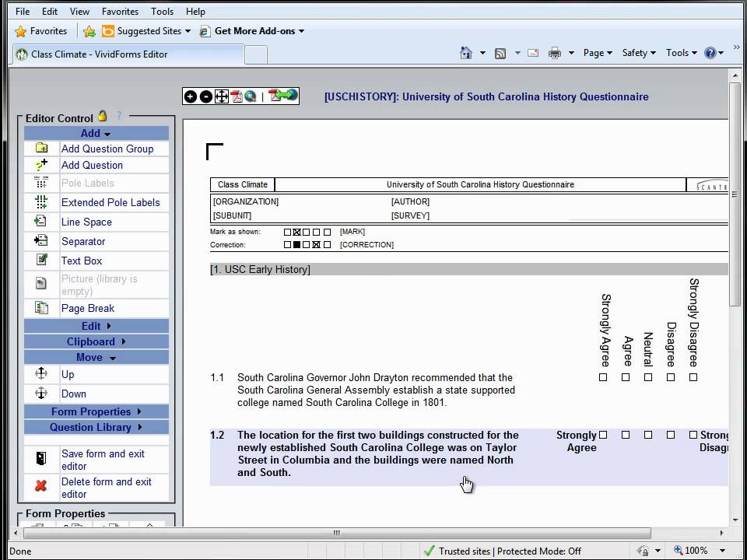Image resolution: width=747 pixels, height=560 pixels.
Task: Click the Save form door icon
Action: (x=41, y=459)
